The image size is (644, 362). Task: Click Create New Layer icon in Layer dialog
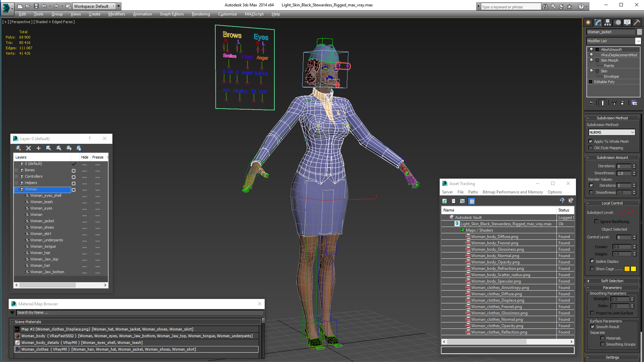pos(18,148)
